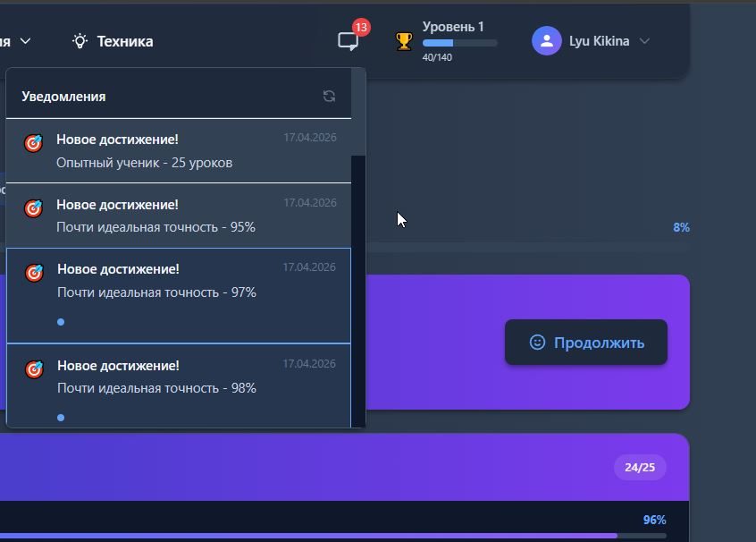The height and width of the screenshot is (542, 756).
Task: Toggle the unread dot on the 97% notification
Action: [x=61, y=322]
